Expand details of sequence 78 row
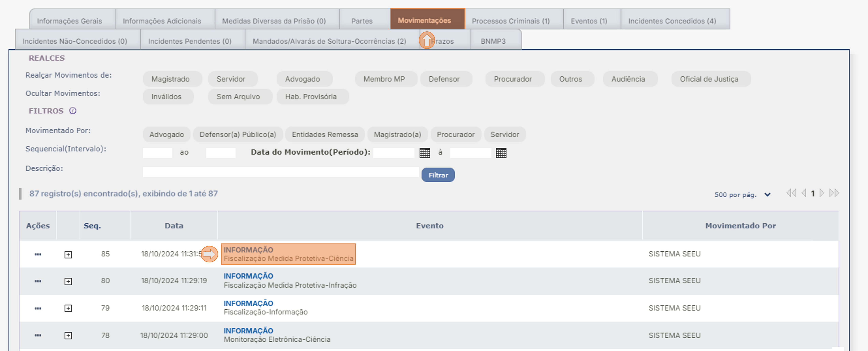Image resolution: width=868 pixels, height=351 pixels. [68, 335]
